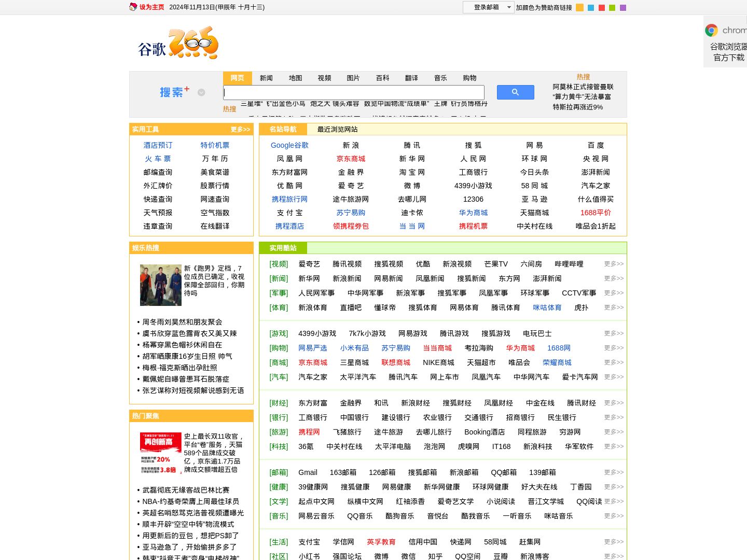Image resolution: width=747 pixels, height=560 pixels.
Task: Visit the 百 度 site link
Action: [x=596, y=145]
